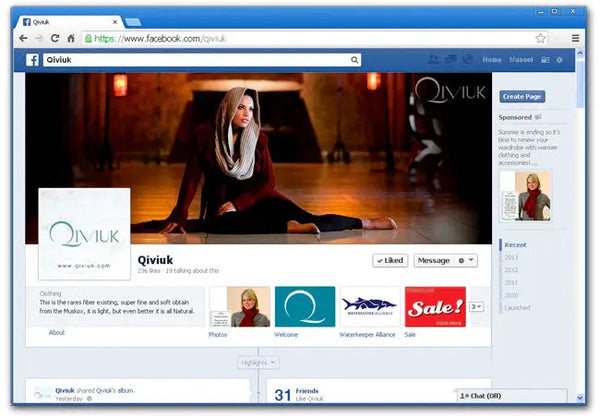Jump to 2013 in timeline
Image resolution: width=600 pixels, height=416 pixels.
tap(511, 258)
